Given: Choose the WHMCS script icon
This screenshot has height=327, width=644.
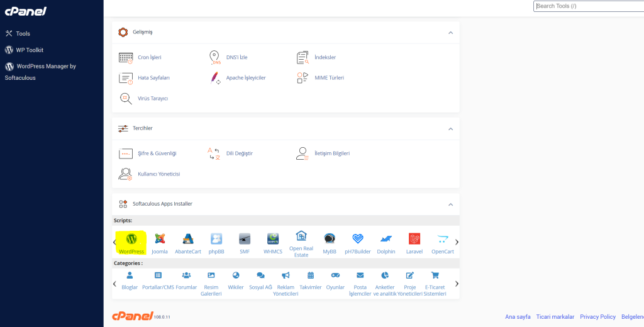Looking at the screenshot, I should [x=273, y=239].
